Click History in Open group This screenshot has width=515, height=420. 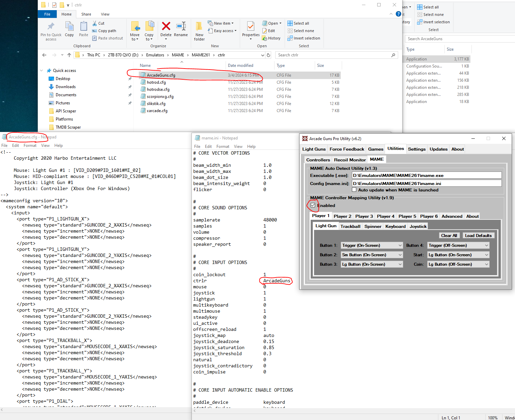click(272, 38)
